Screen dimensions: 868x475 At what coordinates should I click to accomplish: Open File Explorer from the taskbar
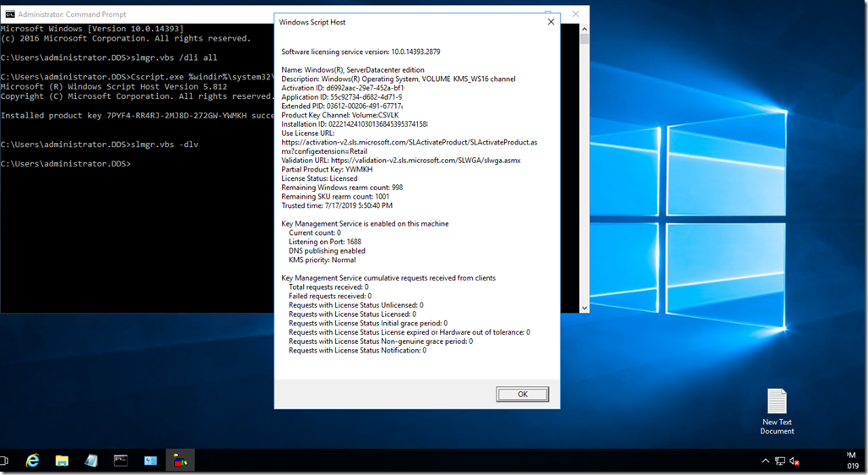tap(62, 461)
